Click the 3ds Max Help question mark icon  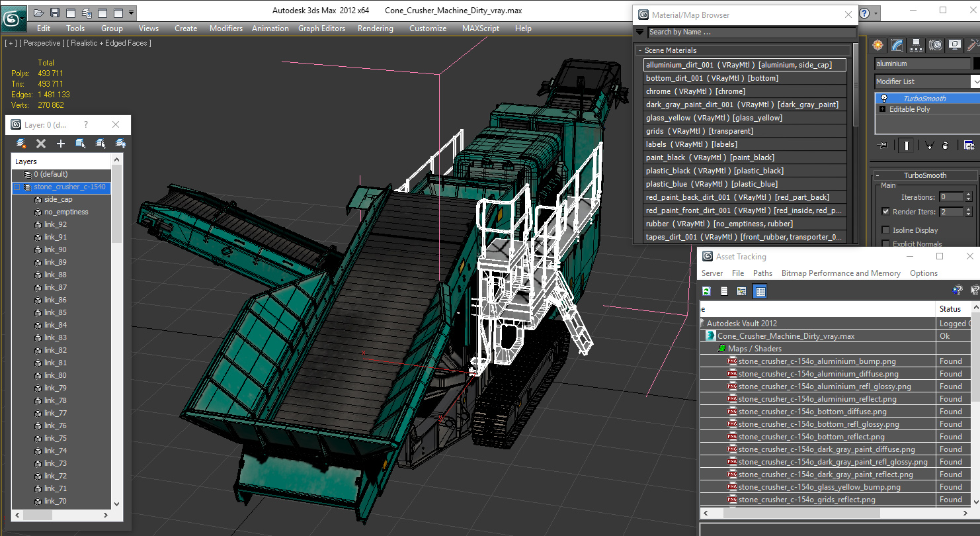tap(864, 13)
